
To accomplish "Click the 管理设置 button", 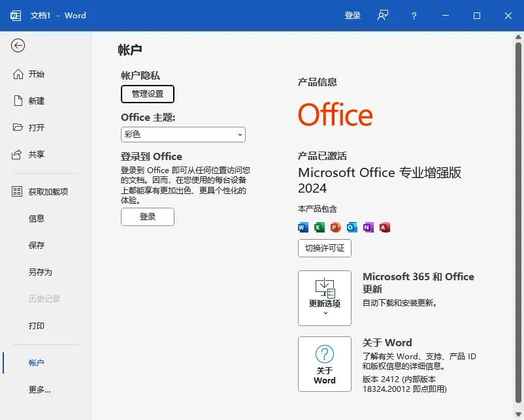I will [x=148, y=94].
